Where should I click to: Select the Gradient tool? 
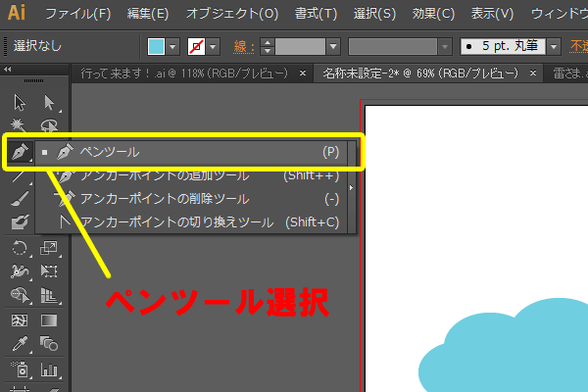pyautogui.click(x=49, y=320)
